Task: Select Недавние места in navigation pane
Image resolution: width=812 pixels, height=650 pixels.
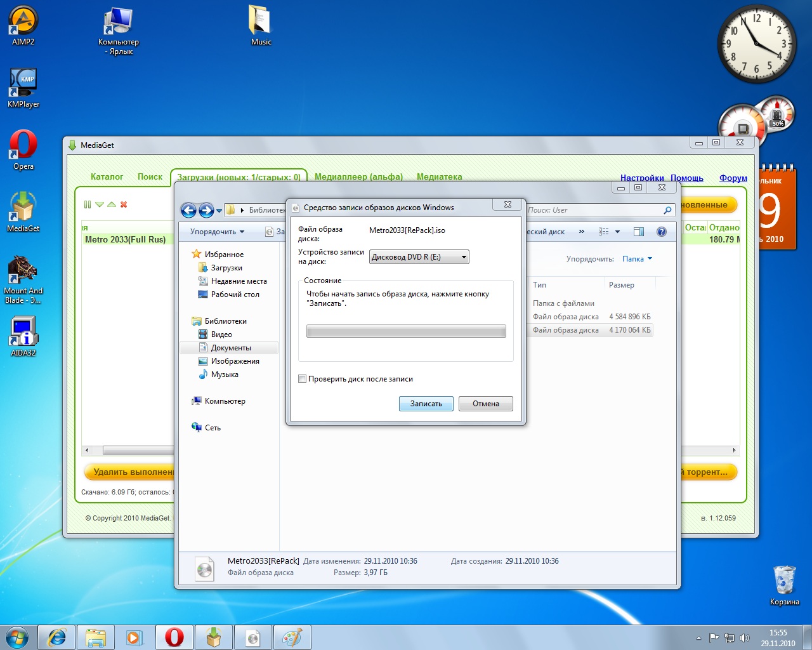Action: tap(239, 281)
